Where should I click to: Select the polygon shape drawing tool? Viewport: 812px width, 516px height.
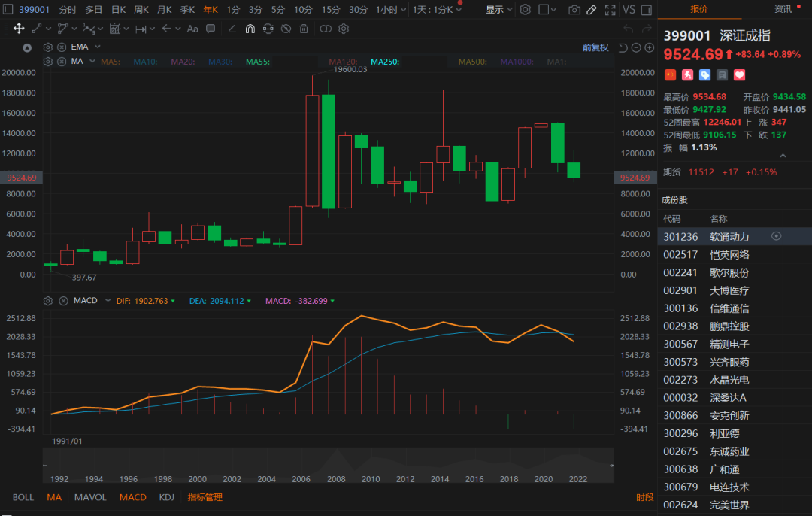coord(62,29)
